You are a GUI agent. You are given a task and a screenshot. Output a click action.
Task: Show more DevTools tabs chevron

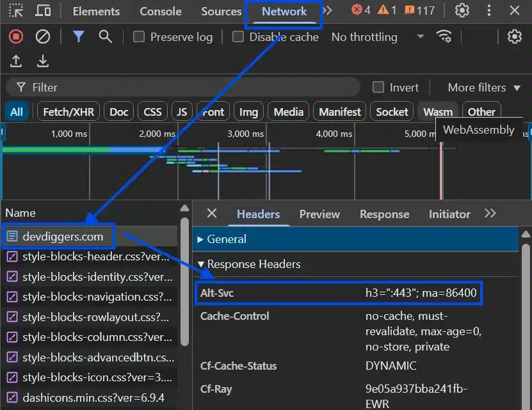click(327, 10)
